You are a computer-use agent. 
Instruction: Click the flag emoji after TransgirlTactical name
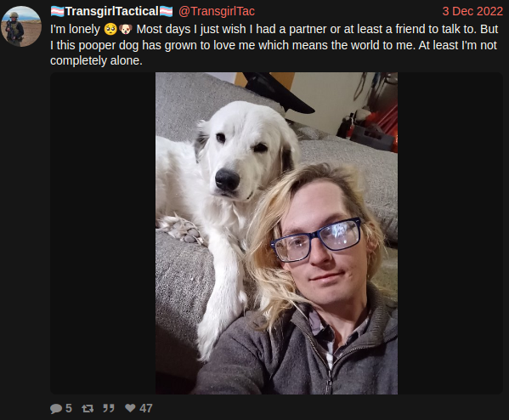click(x=166, y=12)
